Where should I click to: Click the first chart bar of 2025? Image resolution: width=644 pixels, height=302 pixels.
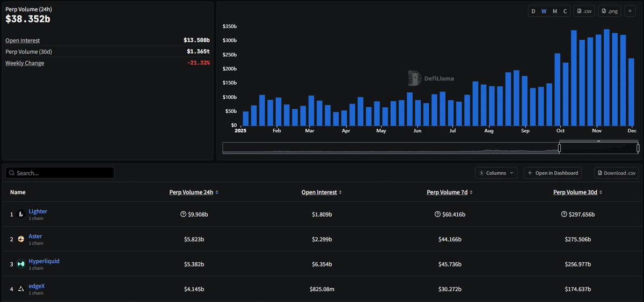246,119
